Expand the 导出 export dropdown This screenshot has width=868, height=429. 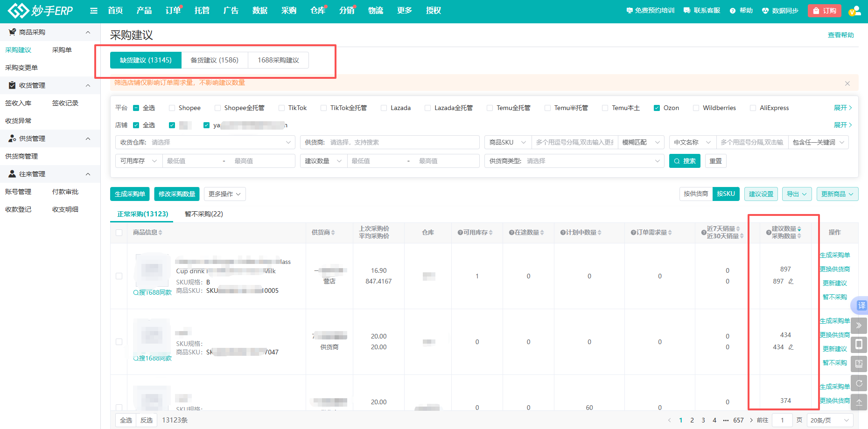797,194
